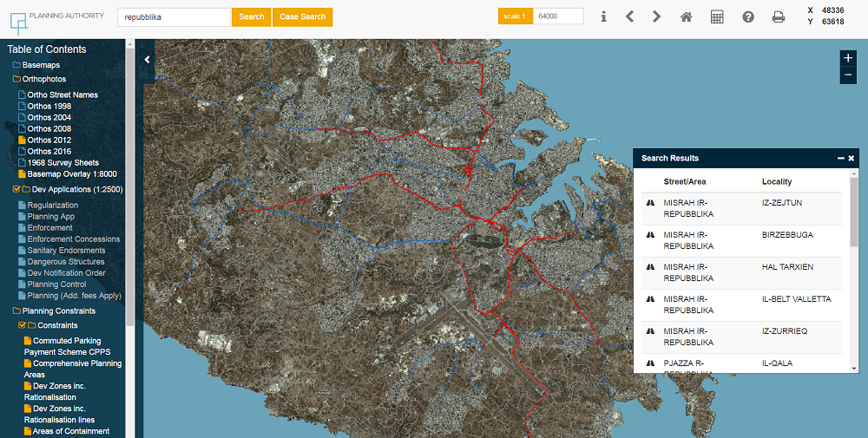Screen dimensions: 868x438
Task: Zoom in with the map plus button
Action: (x=848, y=58)
